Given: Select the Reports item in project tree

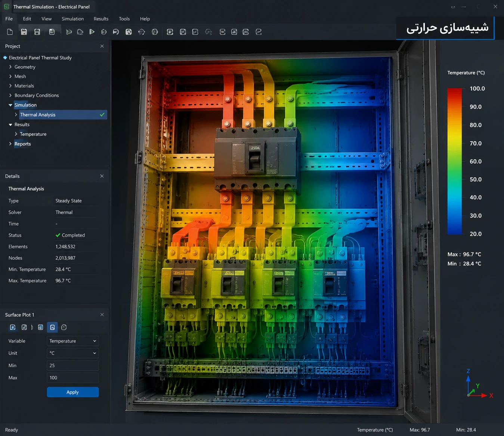Looking at the screenshot, I should [22, 144].
